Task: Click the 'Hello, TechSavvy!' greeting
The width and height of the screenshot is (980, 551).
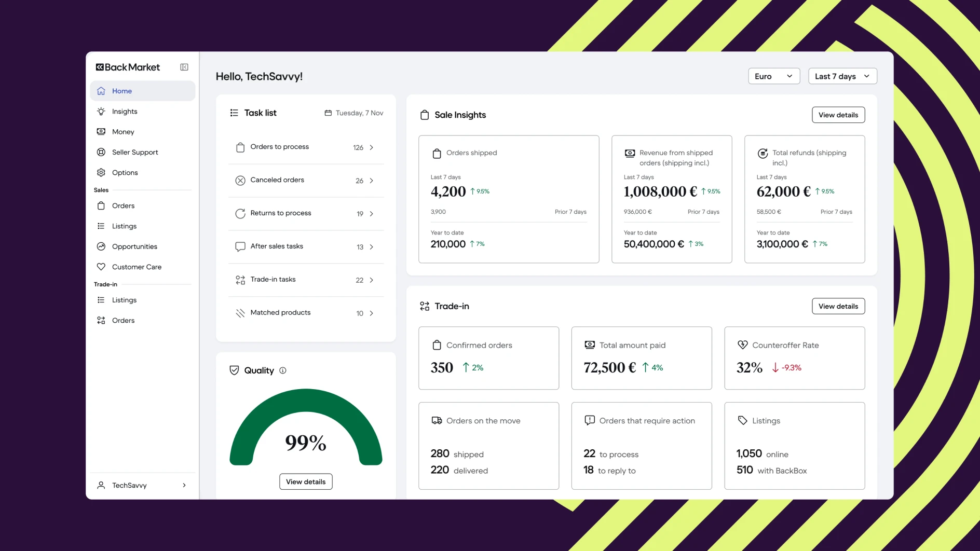Action: [259, 76]
